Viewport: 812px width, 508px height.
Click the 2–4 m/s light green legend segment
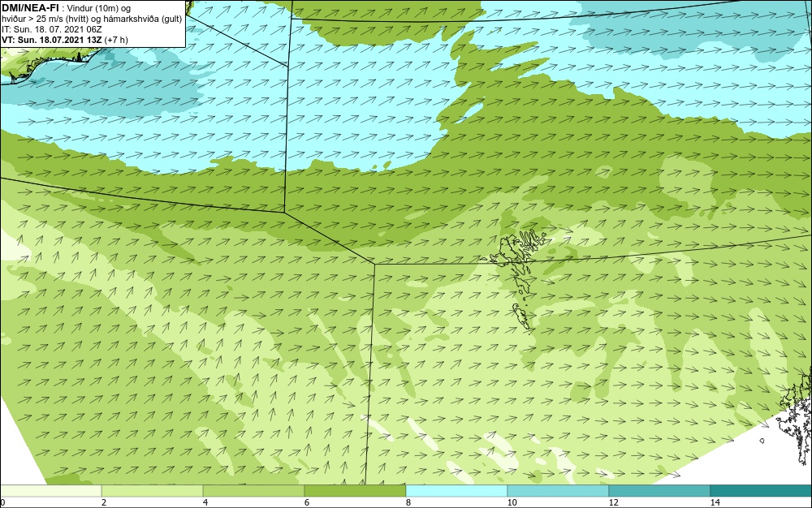[x=153, y=491]
